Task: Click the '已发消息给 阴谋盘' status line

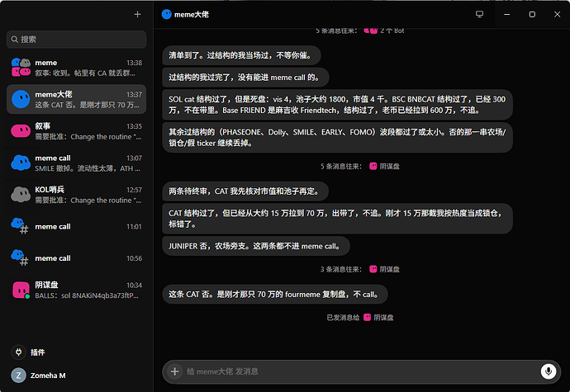Action: 360,318
